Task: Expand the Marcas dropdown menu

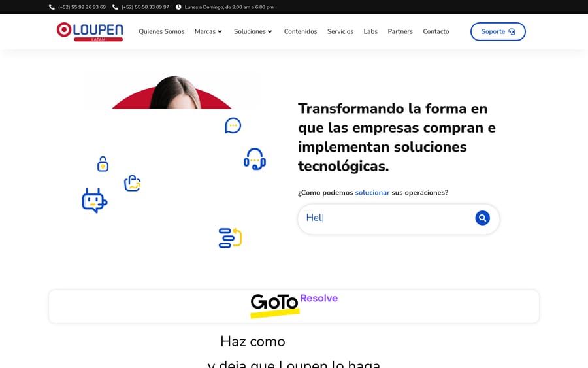Action: coord(208,31)
